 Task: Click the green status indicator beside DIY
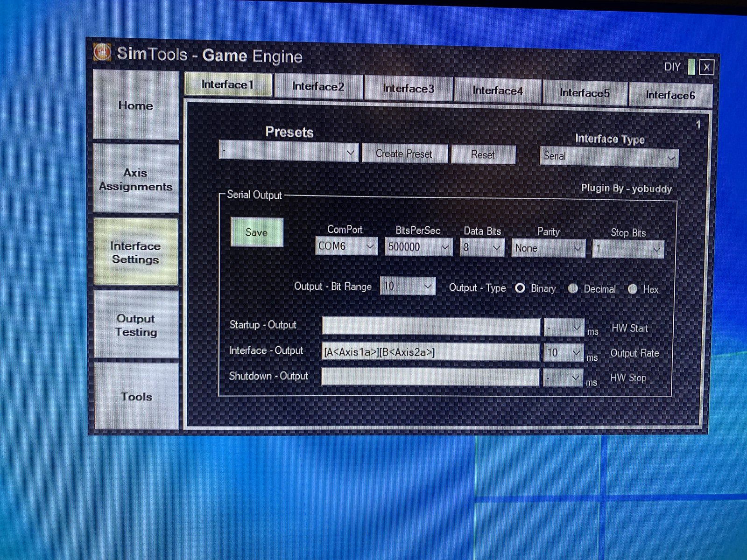pyautogui.click(x=691, y=67)
